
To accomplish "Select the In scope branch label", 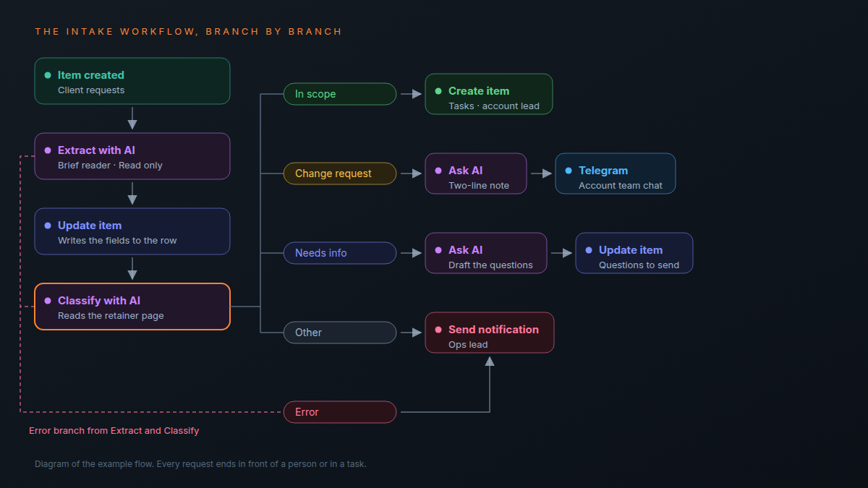I will pyautogui.click(x=340, y=94).
